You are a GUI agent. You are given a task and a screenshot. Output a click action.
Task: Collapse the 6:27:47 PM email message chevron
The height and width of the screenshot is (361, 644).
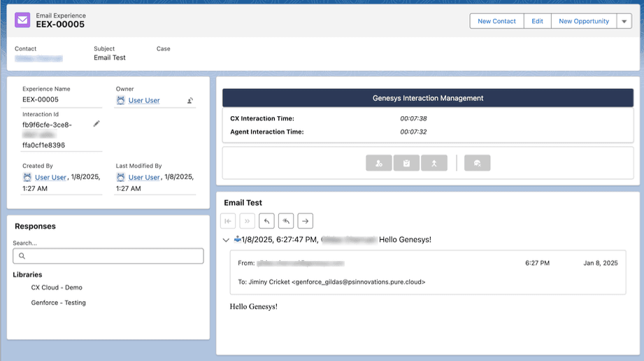click(226, 240)
